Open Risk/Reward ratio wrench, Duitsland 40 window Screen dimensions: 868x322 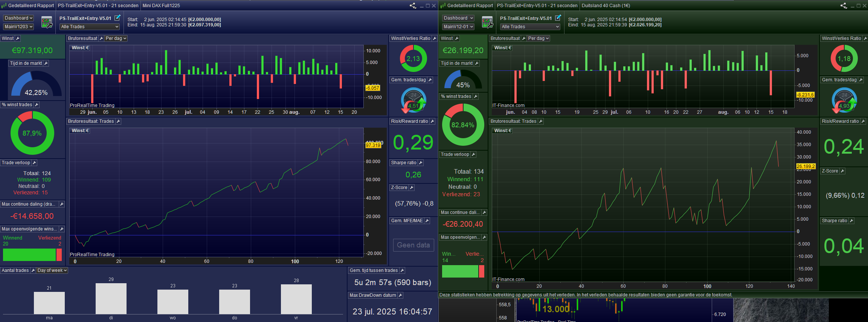(x=863, y=121)
